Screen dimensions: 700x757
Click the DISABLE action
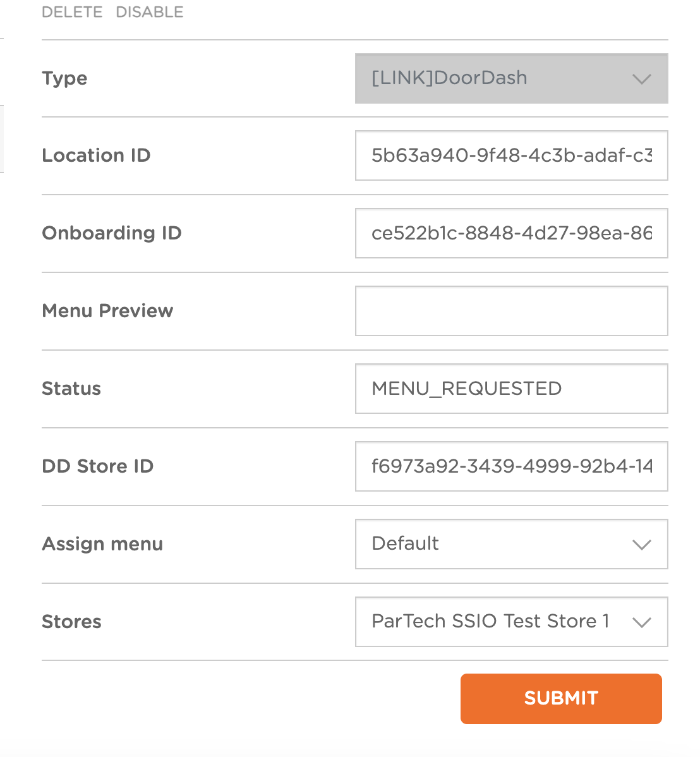(149, 11)
